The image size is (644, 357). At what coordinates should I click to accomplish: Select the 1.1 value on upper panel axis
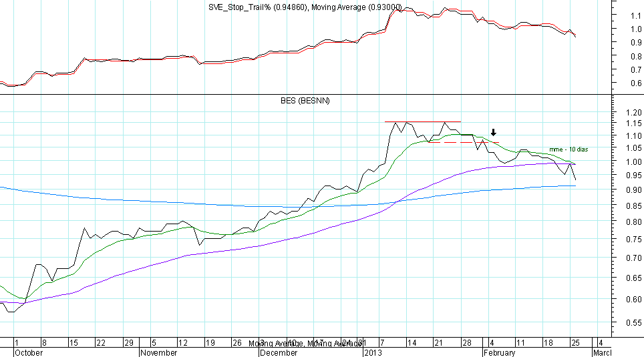[636, 15]
